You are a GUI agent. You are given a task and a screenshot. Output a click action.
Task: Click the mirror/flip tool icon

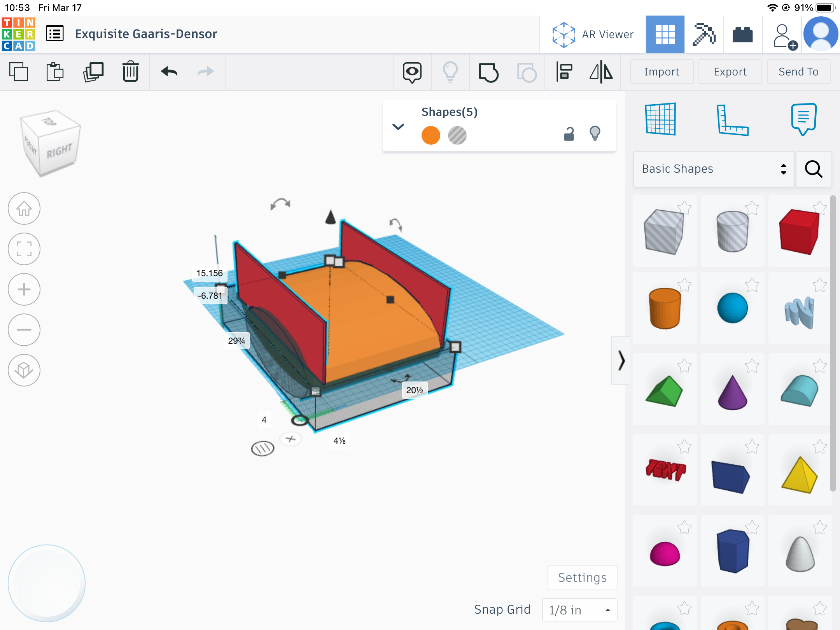click(600, 72)
